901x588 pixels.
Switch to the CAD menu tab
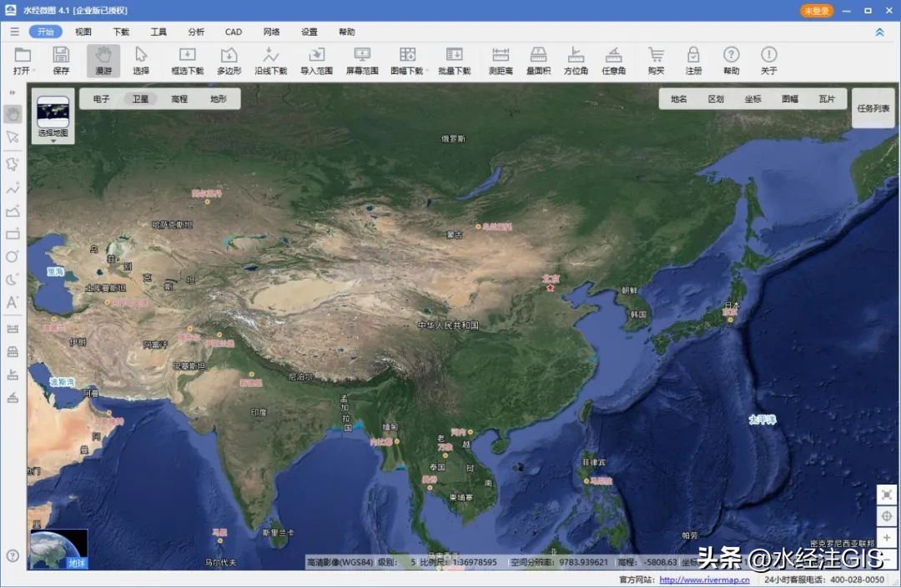coord(233,32)
